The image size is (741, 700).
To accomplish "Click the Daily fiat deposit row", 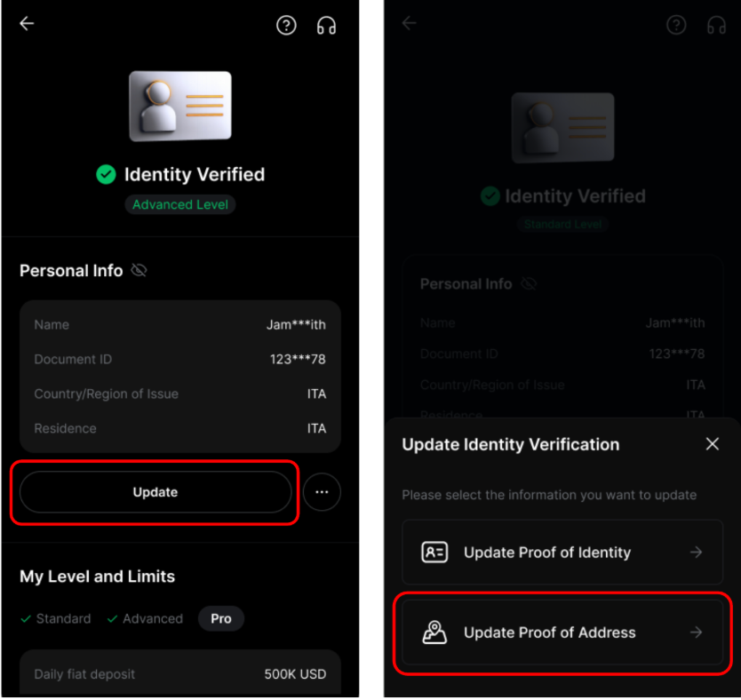I will 180,674.
